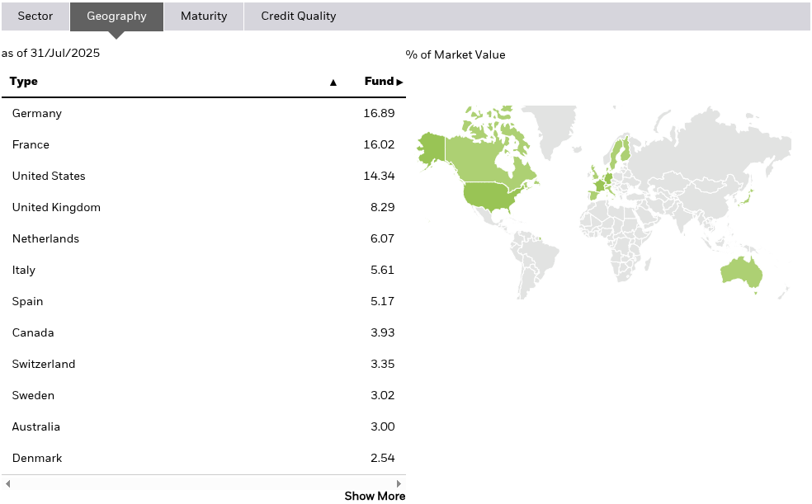This screenshot has width=812, height=504.
Task: Open the Sector tab
Action: tap(35, 16)
